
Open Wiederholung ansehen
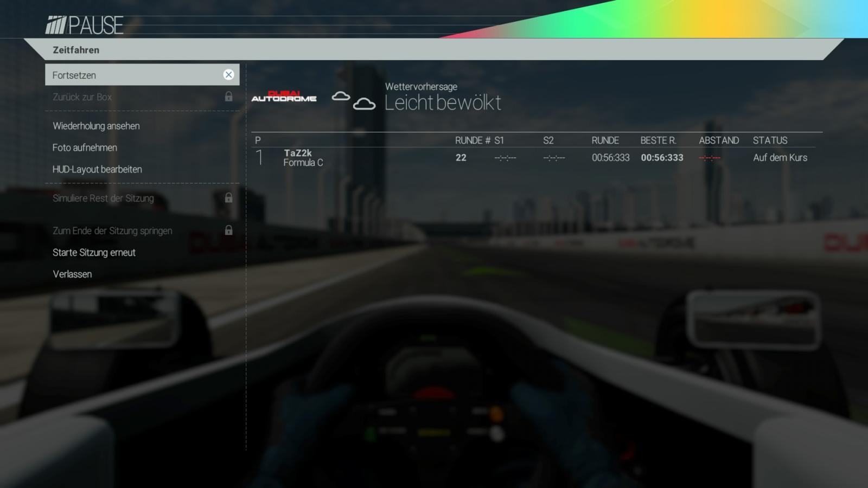[142, 126]
